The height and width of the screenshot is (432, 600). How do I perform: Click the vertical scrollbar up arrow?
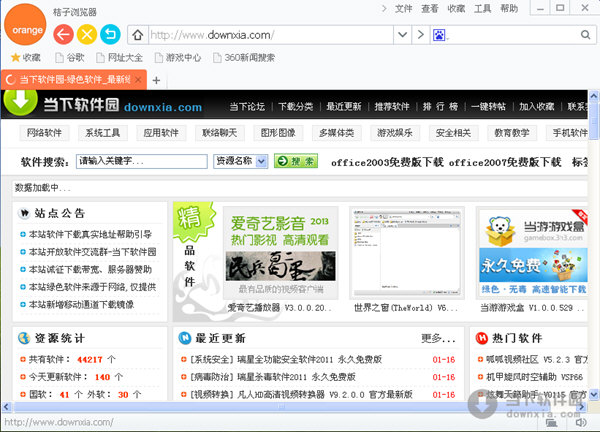point(594,95)
